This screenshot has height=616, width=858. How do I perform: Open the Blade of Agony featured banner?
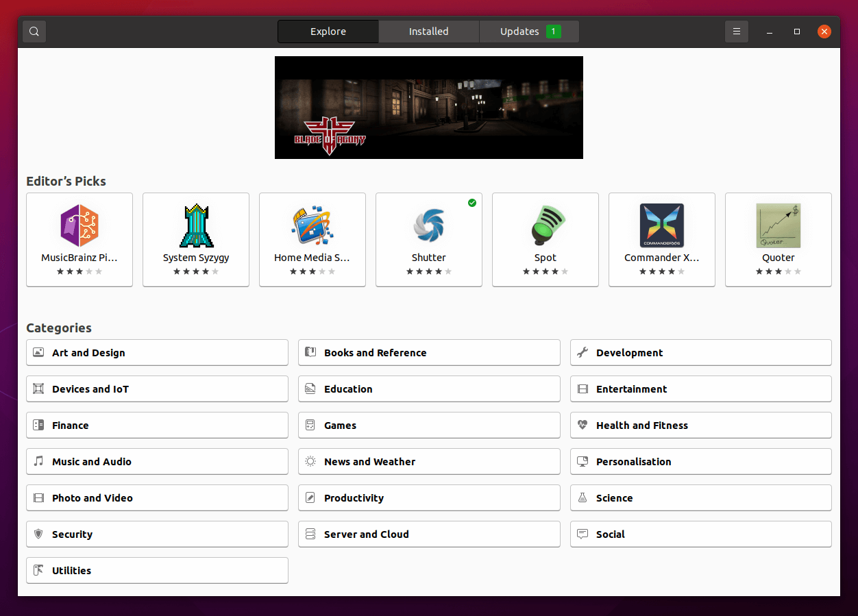[x=429, y=108]
